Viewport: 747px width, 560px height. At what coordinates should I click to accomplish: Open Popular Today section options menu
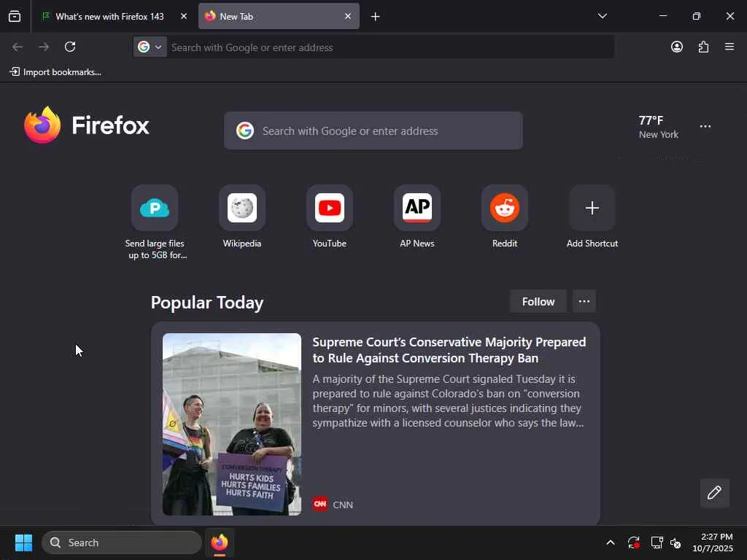(x=584, y=301)
